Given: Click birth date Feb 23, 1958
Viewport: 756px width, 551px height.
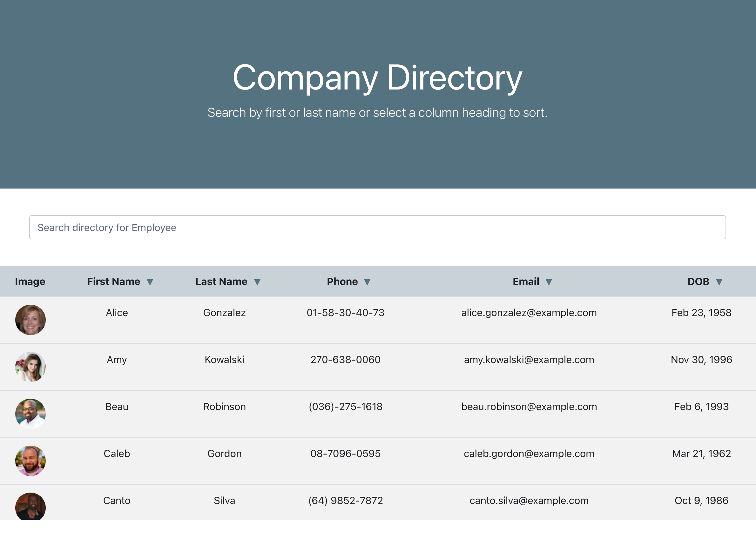Looking at the screenshot, I should pos(702,313).
